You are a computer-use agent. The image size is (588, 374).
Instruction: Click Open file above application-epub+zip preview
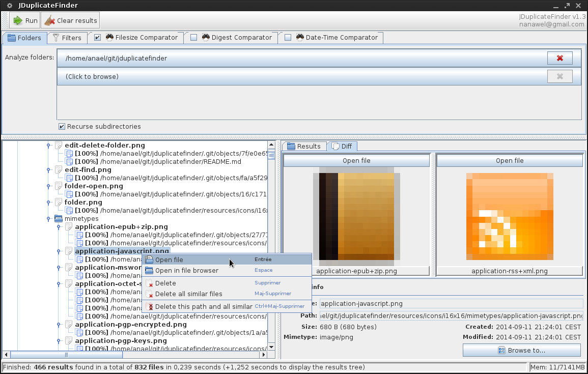pyautogui.click(x=356, y=160)
